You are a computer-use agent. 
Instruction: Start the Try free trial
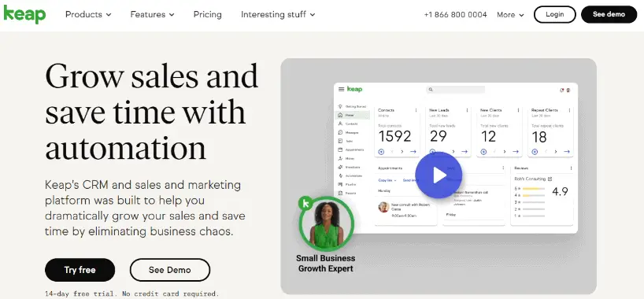point(80,270)
